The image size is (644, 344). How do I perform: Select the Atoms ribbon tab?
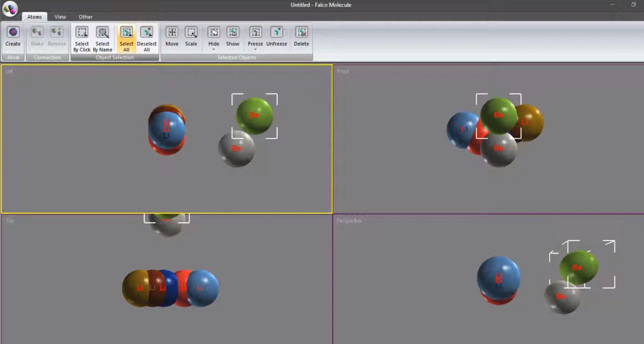[35, 17]
